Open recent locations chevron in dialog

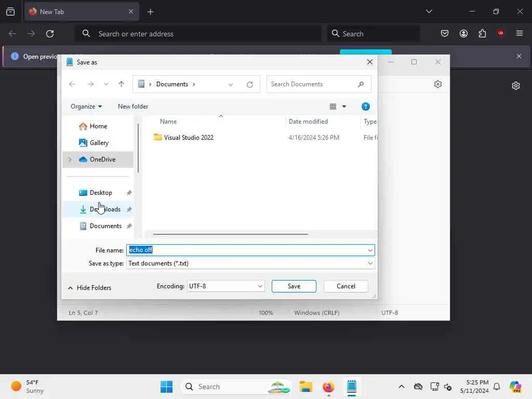click(106, 84)
